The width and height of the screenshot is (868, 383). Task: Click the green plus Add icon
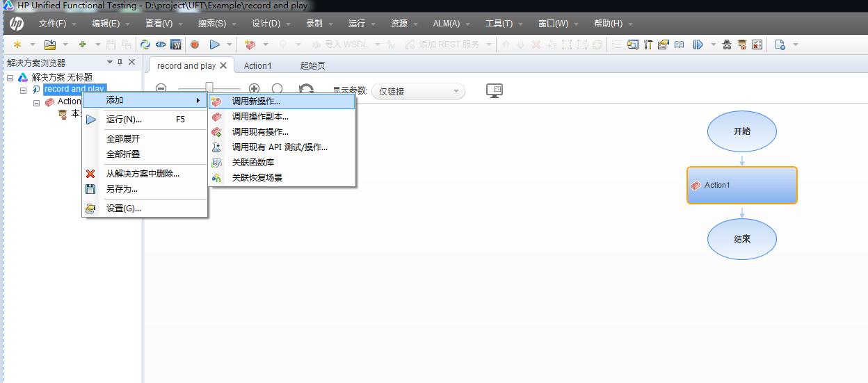pyautogui.click(x=82, y=44)
